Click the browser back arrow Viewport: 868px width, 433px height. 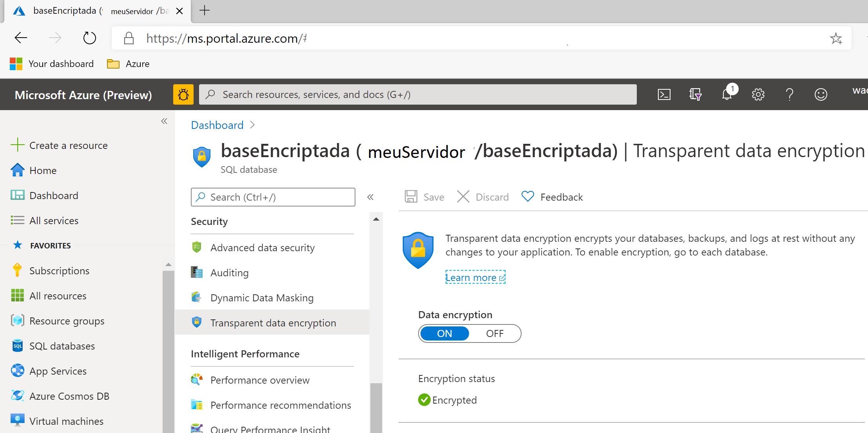click(x=21, y=38)
